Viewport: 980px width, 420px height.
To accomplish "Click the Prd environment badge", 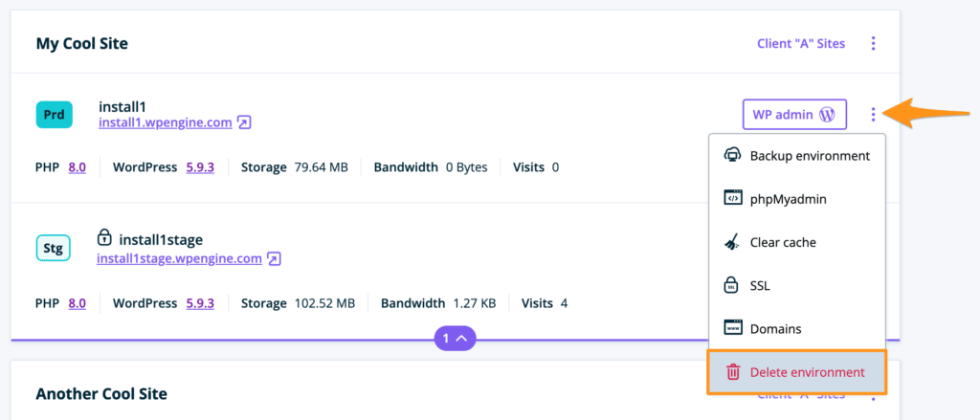I will (55, 115).
